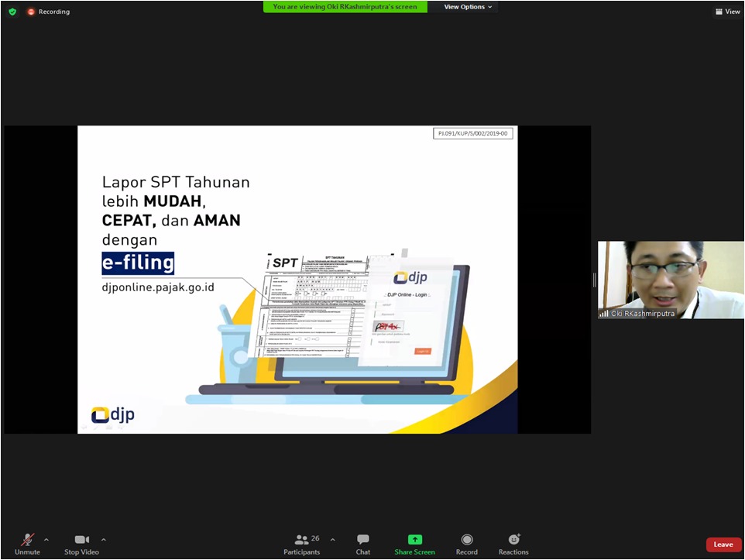Open the View layout menu
Viewport: 745px width, 560px height.
point(727,12)
